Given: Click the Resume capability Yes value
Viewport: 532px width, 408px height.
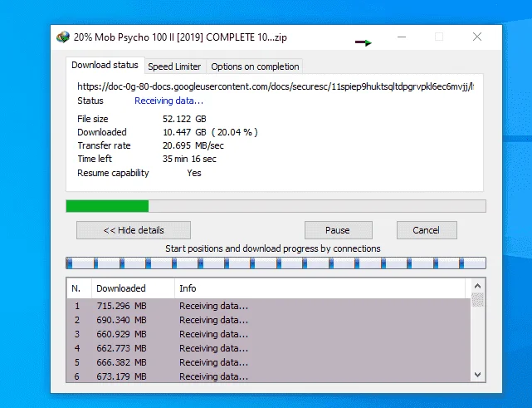Looking at the screenshot, I should pos(194,174).
